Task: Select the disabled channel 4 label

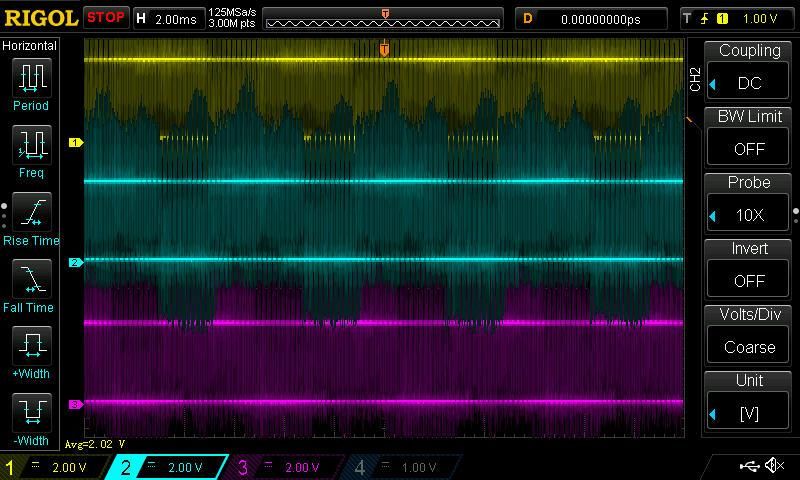Action: [x=403, y=467]
